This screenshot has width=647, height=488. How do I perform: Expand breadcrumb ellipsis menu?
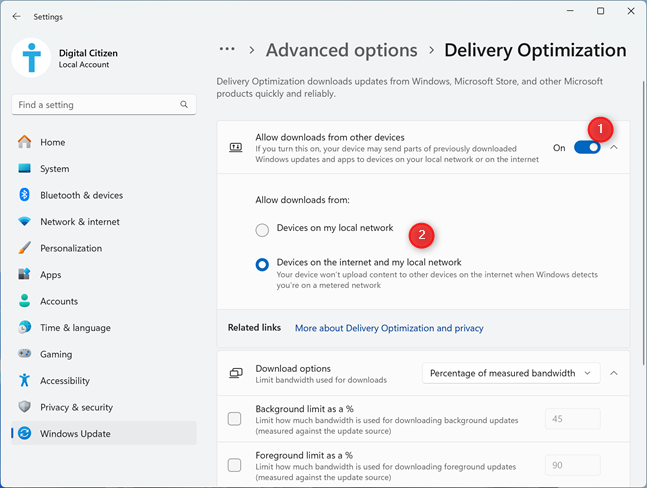pos(227,50)
